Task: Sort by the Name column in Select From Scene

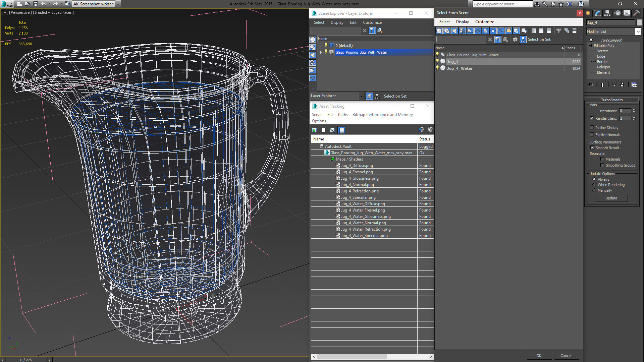Action: [500, 48]
